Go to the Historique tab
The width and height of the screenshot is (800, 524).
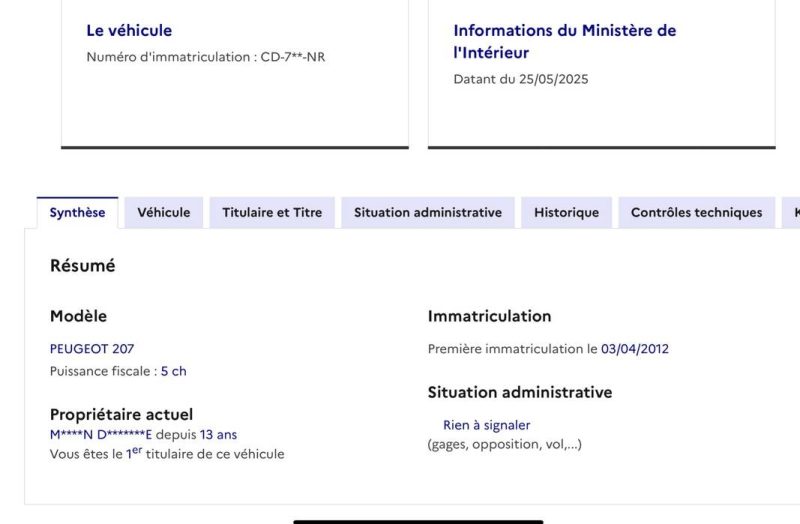566,212
